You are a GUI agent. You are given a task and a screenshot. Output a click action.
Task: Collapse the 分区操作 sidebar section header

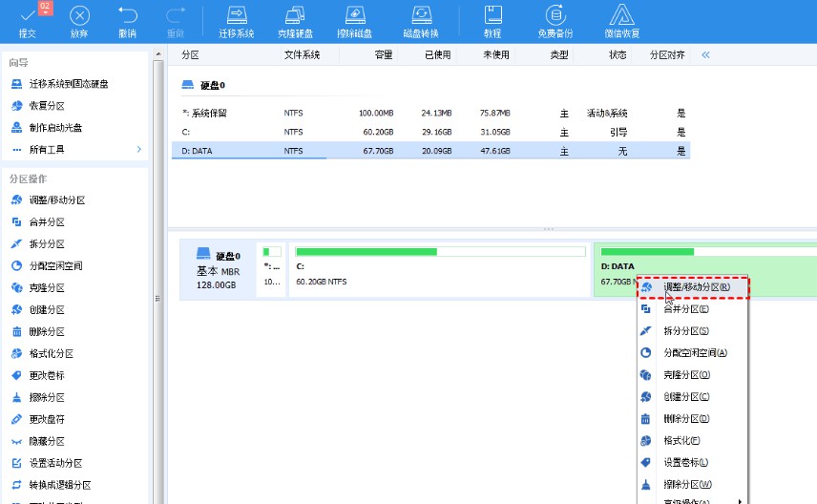pyautogui.click(x=29, y=178)
